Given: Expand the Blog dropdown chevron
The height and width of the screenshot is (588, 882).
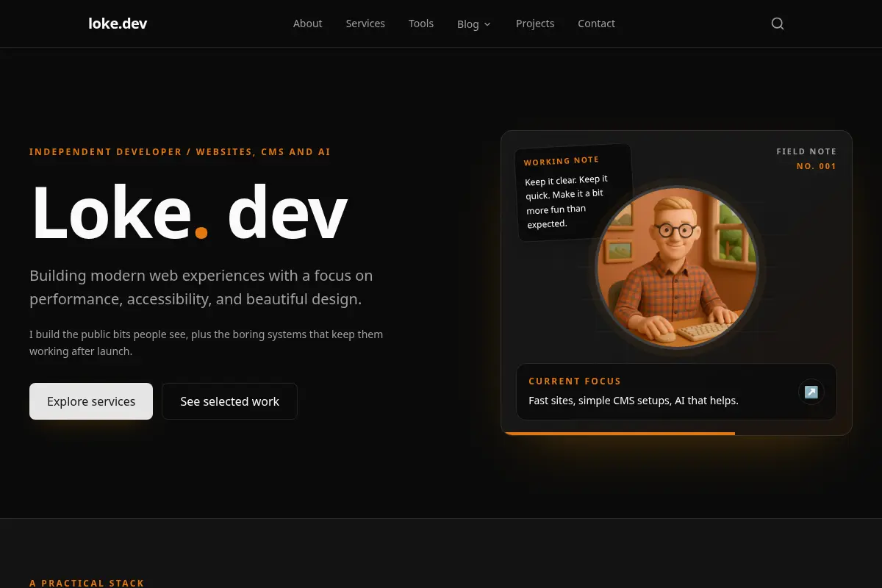Looking at the screenshot, I should 487,24.
